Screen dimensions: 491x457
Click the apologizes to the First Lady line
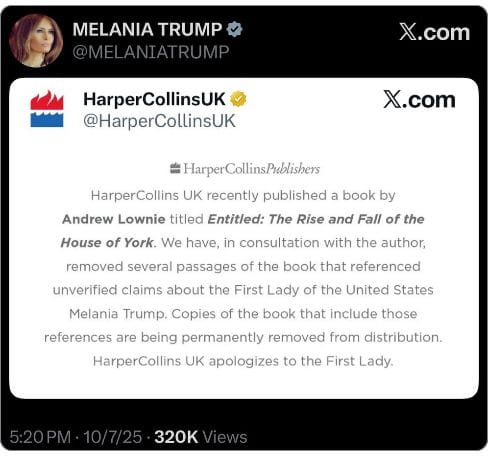click(x=243, y=361)
